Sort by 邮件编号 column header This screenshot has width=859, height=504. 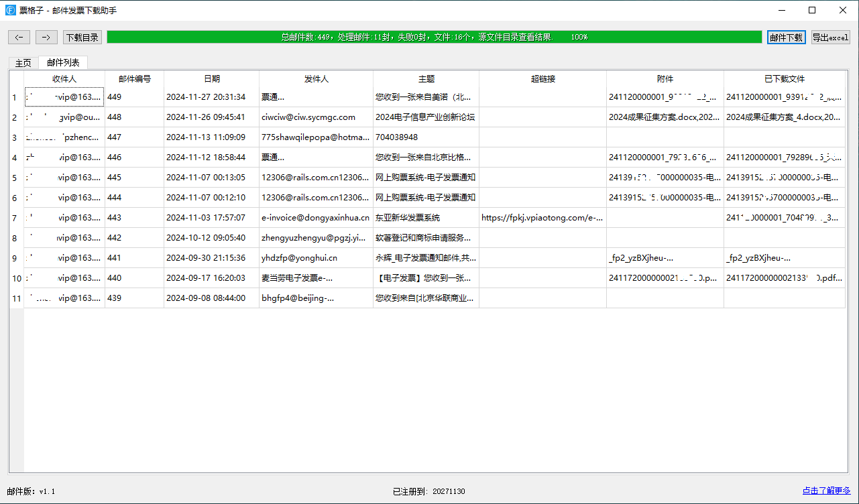tap(134, 78)
